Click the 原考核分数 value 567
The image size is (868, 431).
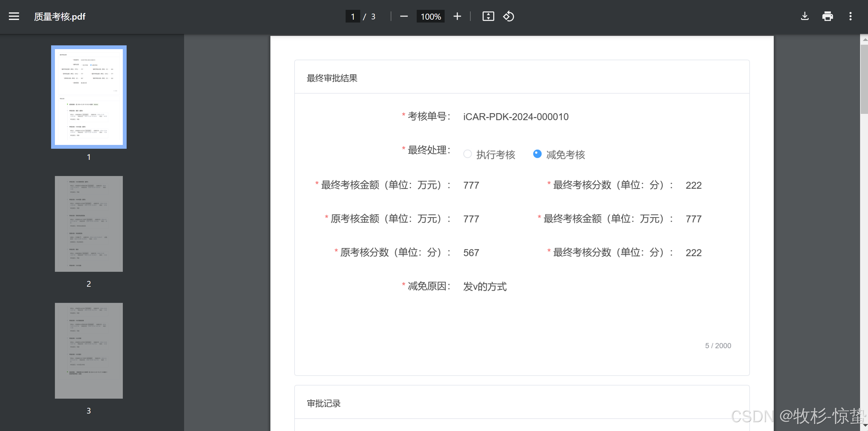pyautogui.click(x=471, y=253)
